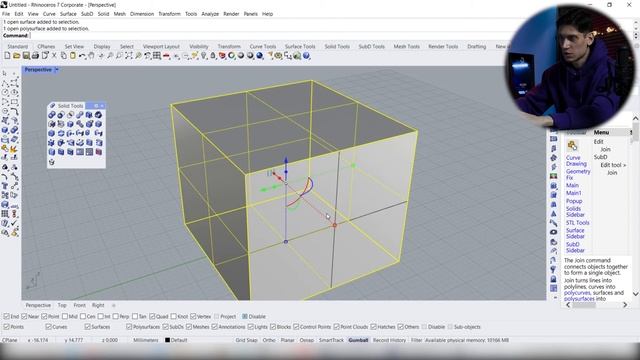
Task: Click the Zoom Extents icon
Action: tap(129, 56)
